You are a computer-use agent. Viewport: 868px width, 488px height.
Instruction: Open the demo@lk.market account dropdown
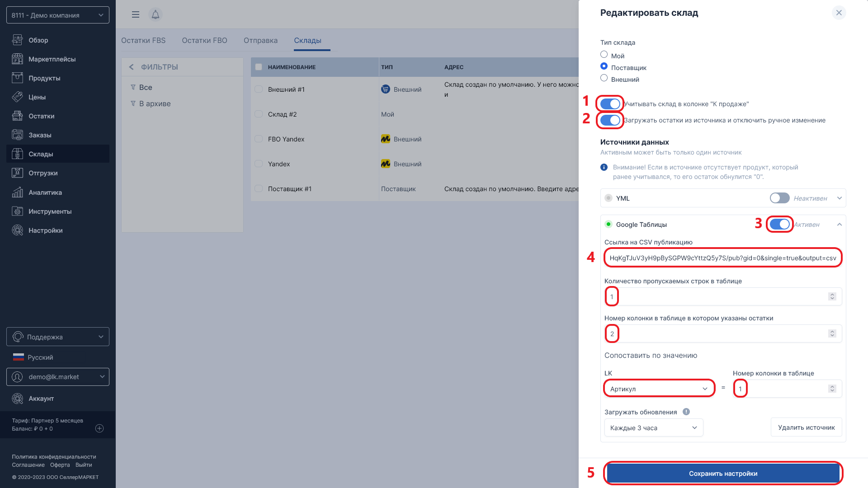tap(58, 376)
